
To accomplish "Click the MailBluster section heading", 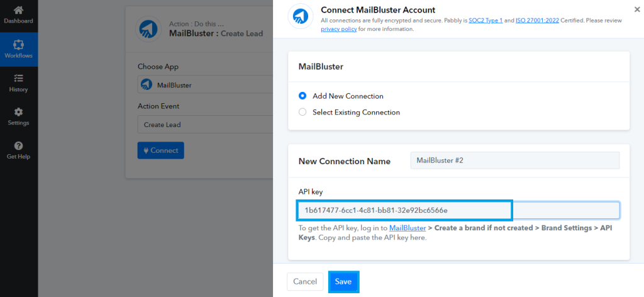I will point(321,67).
